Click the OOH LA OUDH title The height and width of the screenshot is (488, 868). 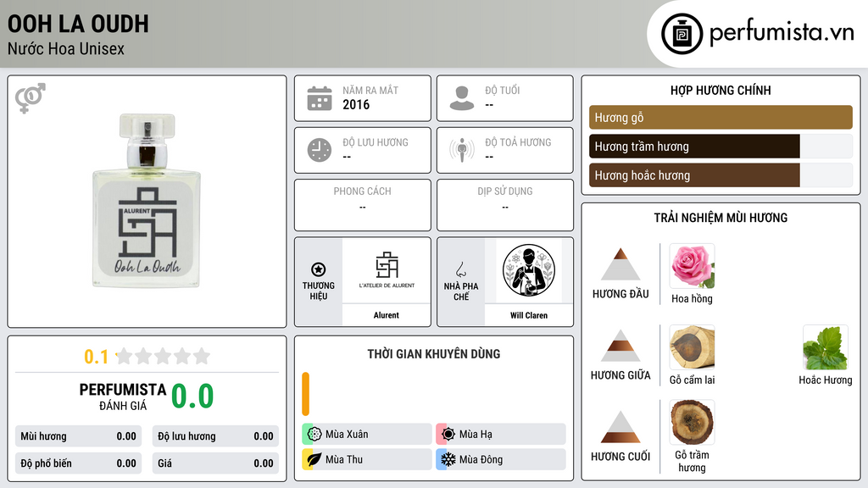tap(78, 24)
